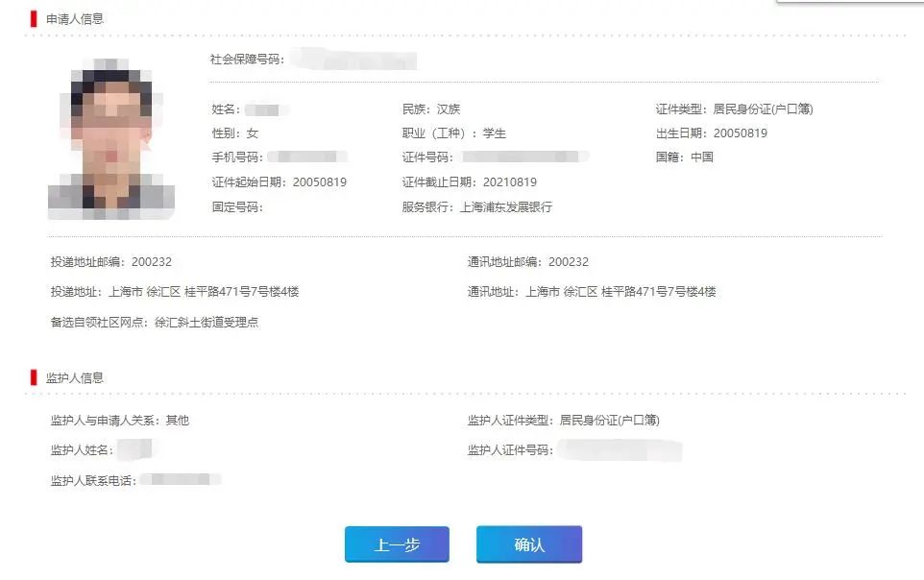Click the blurred 监护人证件号码 value

pos(619,449)
